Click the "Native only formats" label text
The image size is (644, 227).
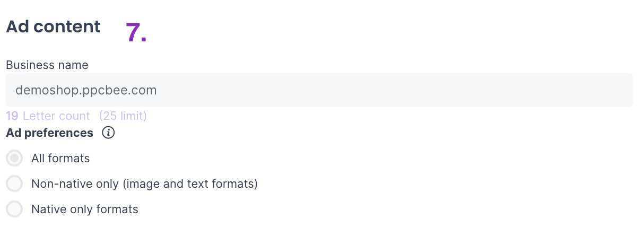point(85,209)
